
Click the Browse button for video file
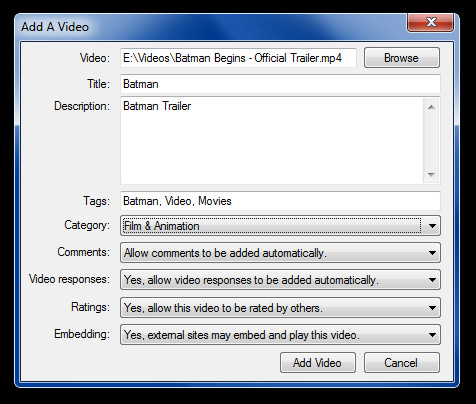[x=402, y=58]
